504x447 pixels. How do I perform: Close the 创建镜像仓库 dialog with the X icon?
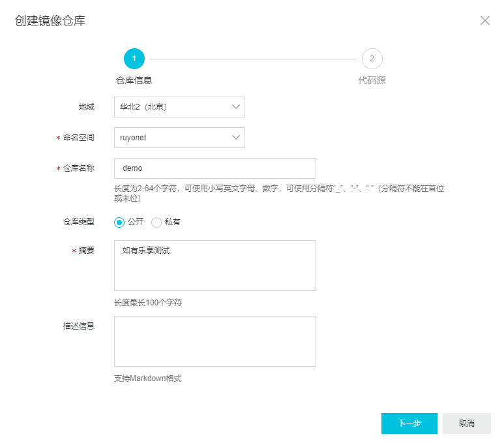(x=485, y=20)
